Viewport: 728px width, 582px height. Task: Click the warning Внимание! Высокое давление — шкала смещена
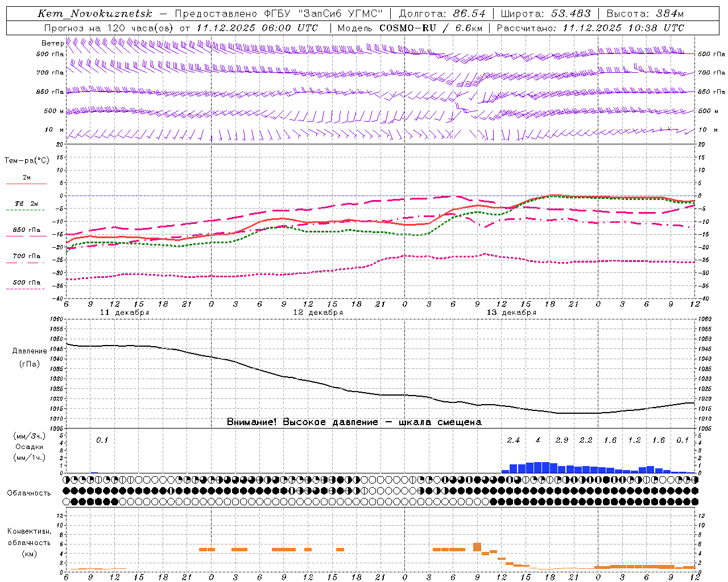pyautogui.click(x=354, y=422)
